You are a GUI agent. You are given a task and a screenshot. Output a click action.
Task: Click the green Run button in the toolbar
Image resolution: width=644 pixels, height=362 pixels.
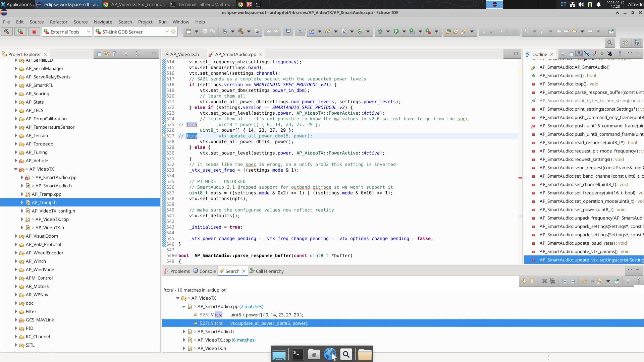pyautogui.click(x=396, y=32)
